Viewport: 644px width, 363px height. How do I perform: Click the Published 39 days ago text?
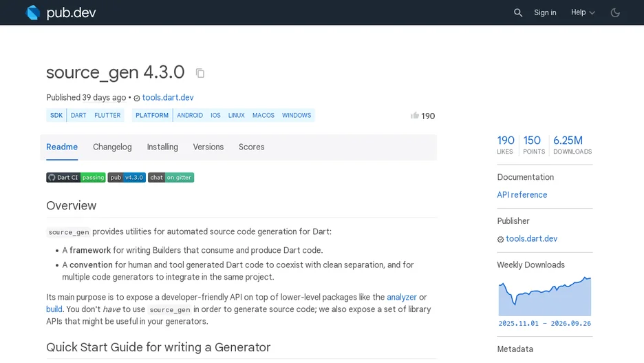click(86, 97)
